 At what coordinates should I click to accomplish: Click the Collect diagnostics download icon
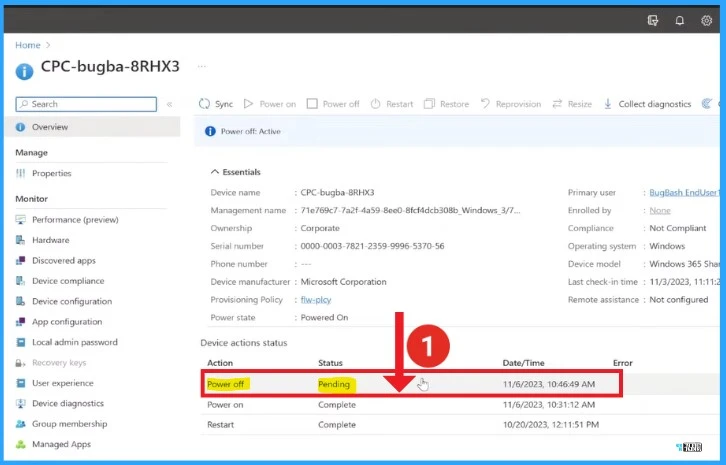[x=607, y=104]
